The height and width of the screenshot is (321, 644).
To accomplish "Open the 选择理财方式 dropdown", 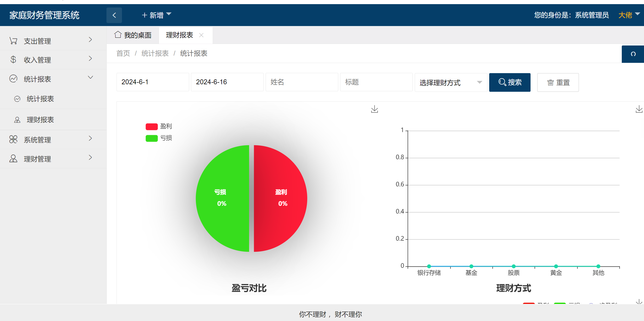I will 451,82.
